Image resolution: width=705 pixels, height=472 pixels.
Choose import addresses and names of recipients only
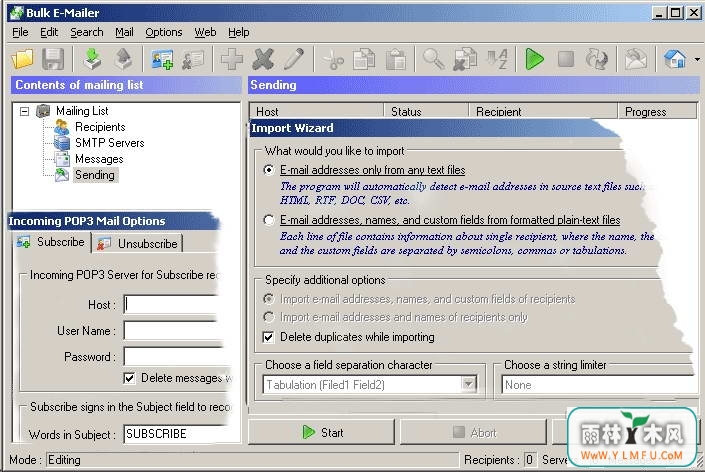(268, 317)
